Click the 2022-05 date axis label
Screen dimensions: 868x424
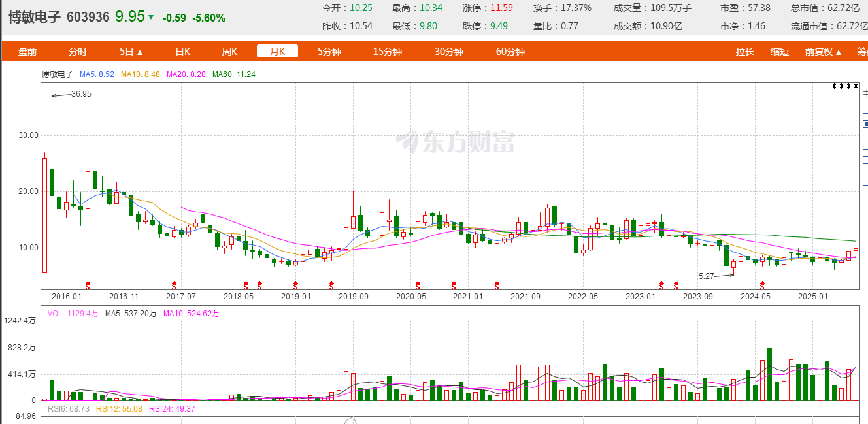(x=583, y=296)
